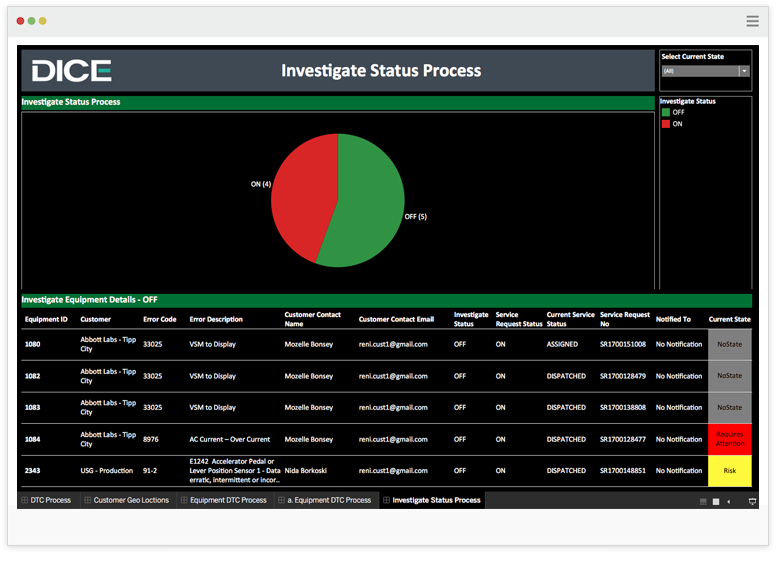Screen dimensions: 776x561
Task: Open the Select Current State dropdown arrow
Action: click(744, 71)
